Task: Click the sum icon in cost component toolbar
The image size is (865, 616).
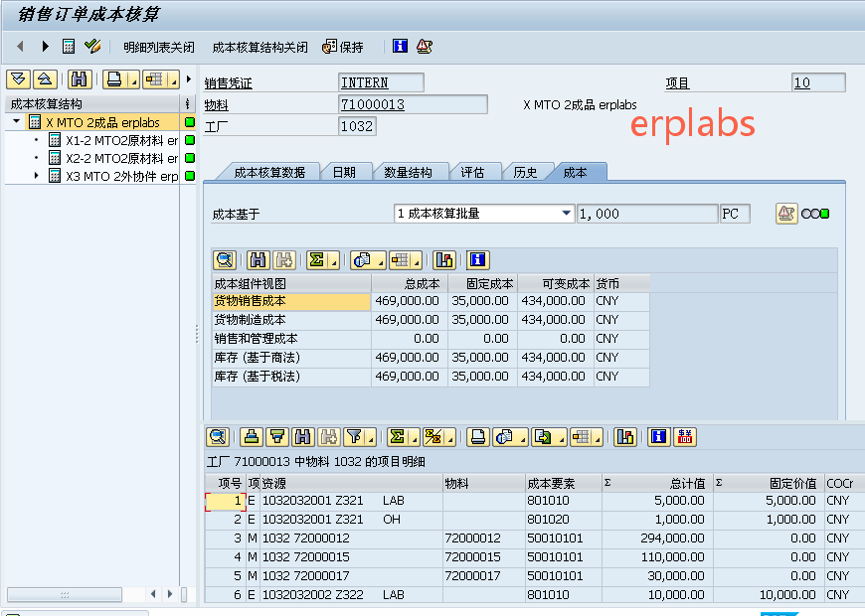Action: 317,259
